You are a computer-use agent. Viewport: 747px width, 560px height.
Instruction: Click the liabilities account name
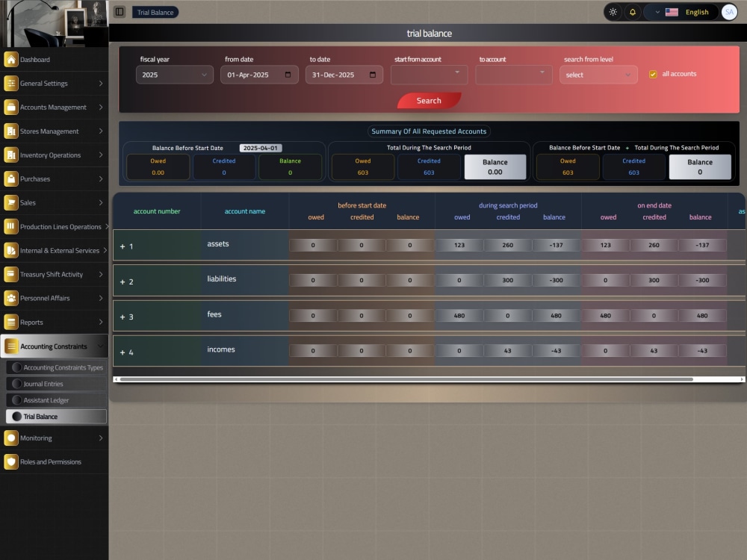(x=222, y=279)
